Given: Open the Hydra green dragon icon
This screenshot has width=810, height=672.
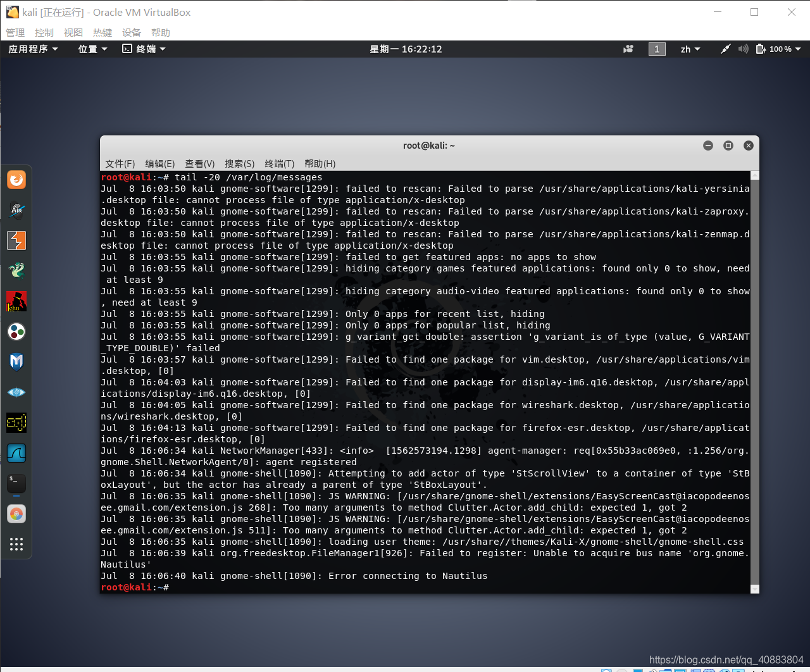Looking at the screenshot, I should (x=16, y=271).
